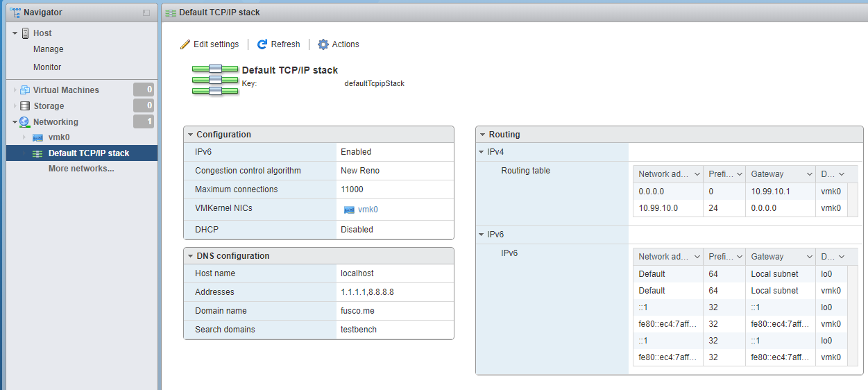Click search domains value testbench
The height and width of the screenshot is (390, 868).
(359, 330)
